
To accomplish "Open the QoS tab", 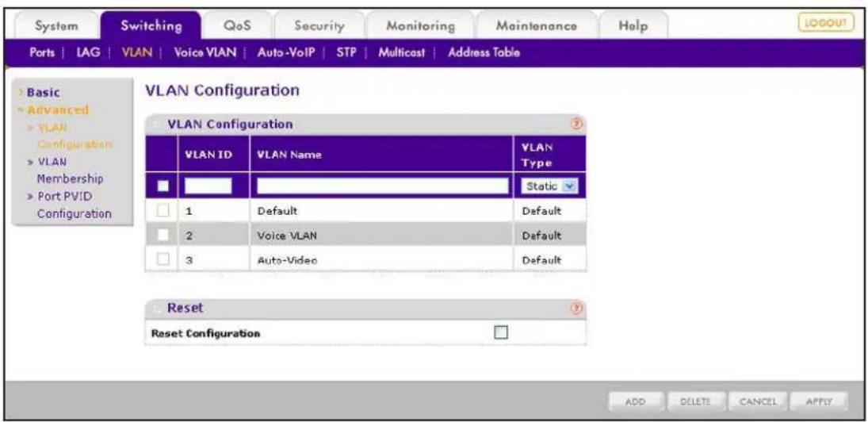I will (237, 26).
